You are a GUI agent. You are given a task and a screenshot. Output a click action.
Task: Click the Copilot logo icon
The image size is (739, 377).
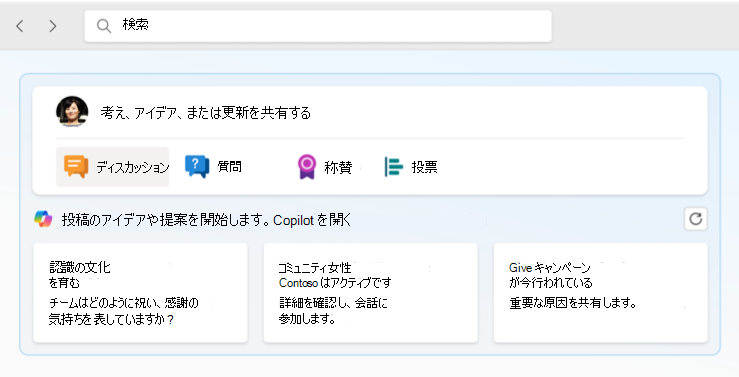(x=43, y=219)
